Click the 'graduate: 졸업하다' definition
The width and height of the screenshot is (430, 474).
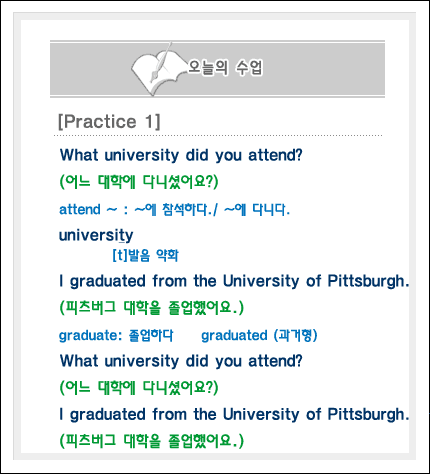pos(116,335)
